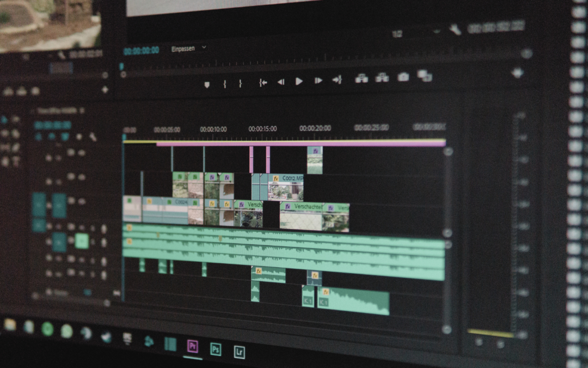588x368 pixels.
Task: Open the Einpassen zoom level dropdown
Action: point(188,49)
